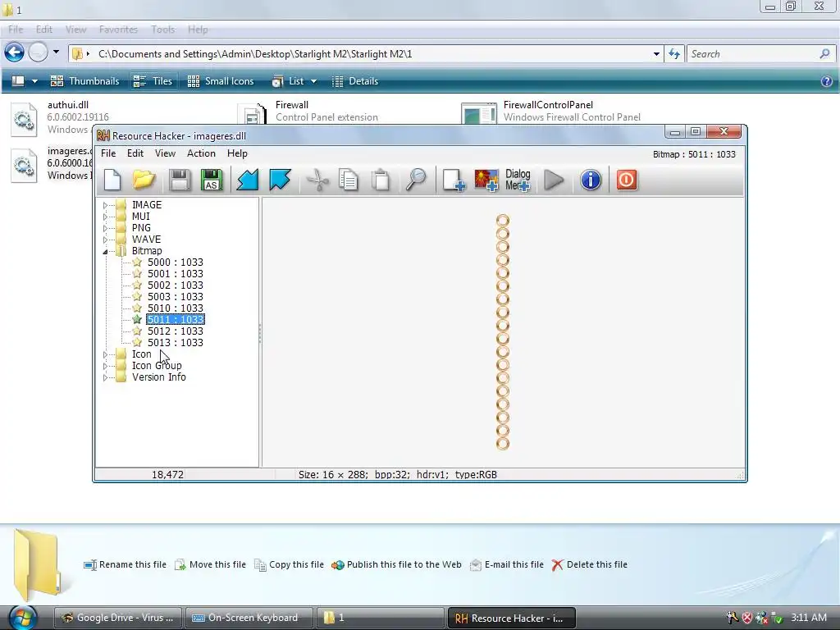
Task: Select the FirewallControlPanel file
Action: (x=550, y=112)
